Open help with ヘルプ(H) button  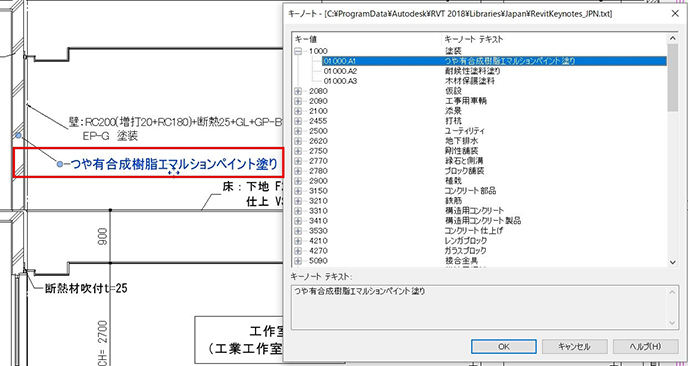tap(645, 346)
